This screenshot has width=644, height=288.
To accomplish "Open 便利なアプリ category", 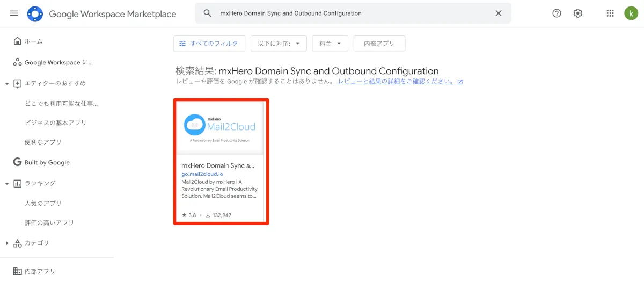I will click(43, 142).
